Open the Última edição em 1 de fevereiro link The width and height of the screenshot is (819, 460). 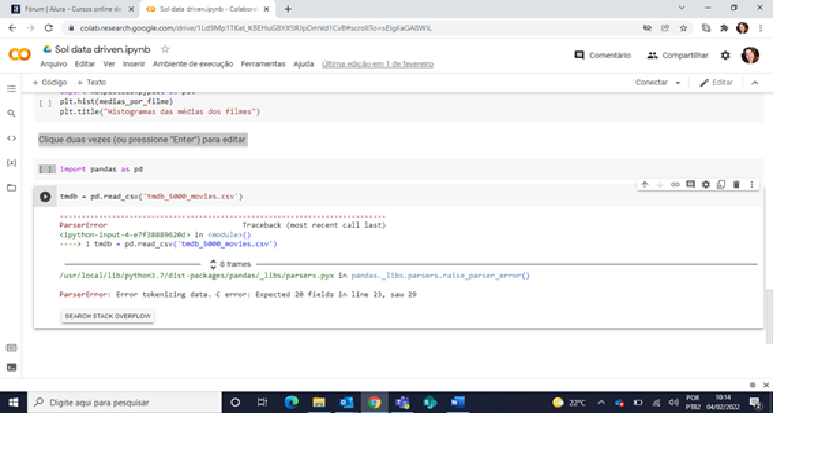point(378,64)
